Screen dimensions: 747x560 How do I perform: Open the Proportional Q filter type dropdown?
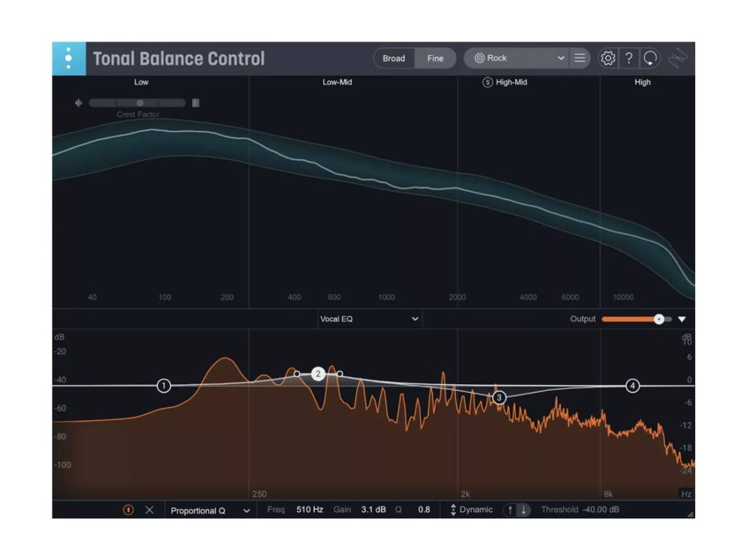(x=209, y=510)
